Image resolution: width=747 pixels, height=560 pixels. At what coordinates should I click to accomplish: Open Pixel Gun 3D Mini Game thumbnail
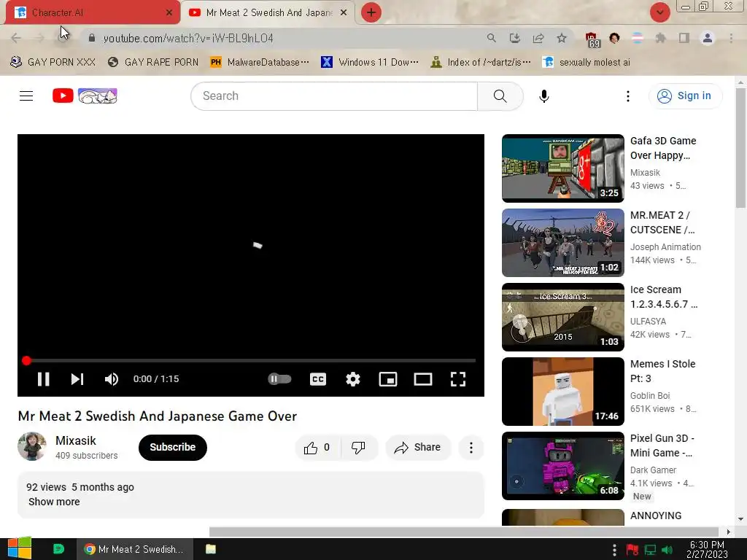[562, 466]
